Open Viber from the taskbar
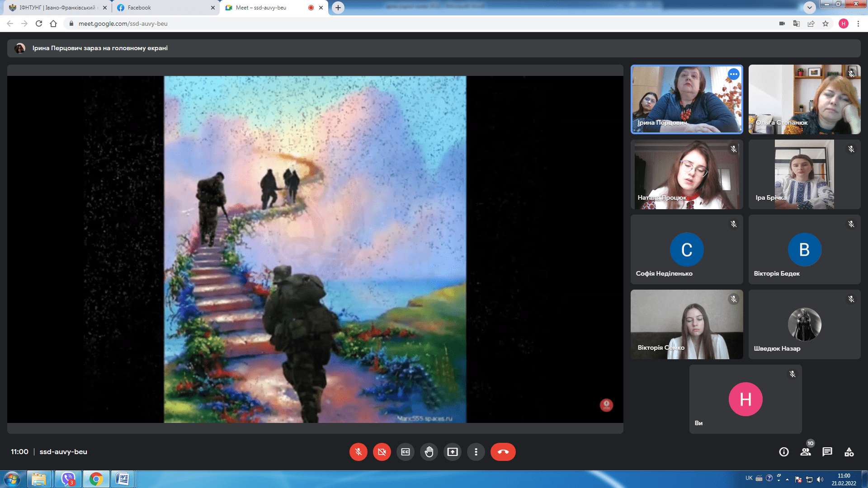 point(68,479)
